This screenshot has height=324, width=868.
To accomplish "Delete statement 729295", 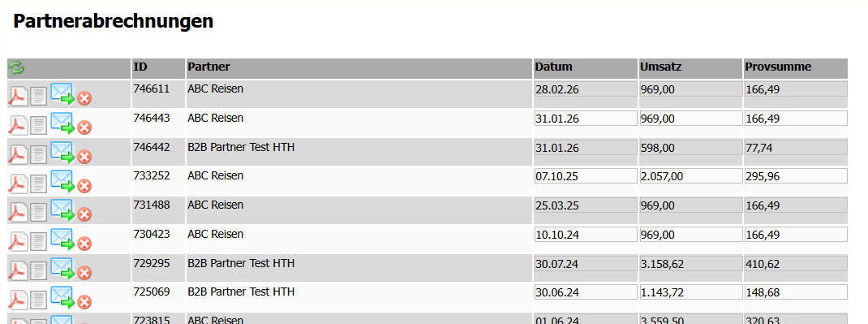I will click(x=84, y=273).
